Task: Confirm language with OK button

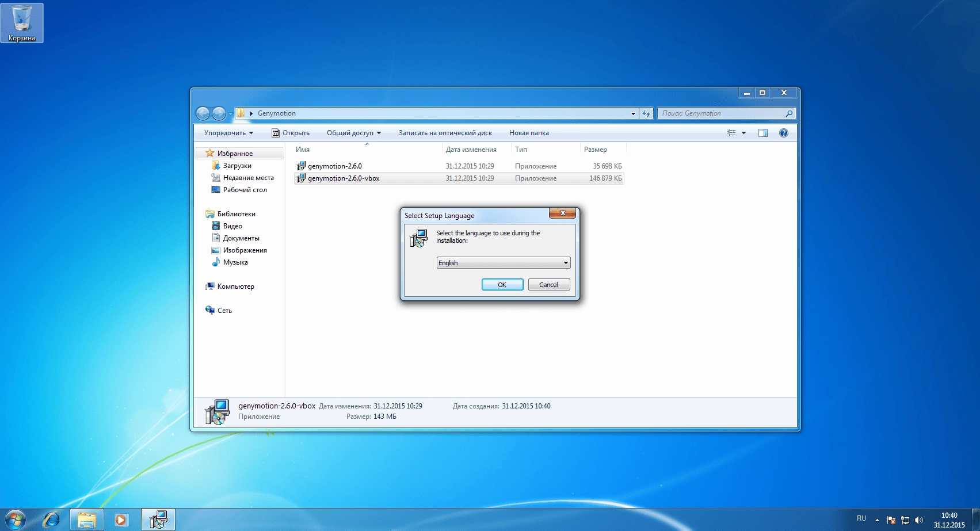Action: [502, 285]
